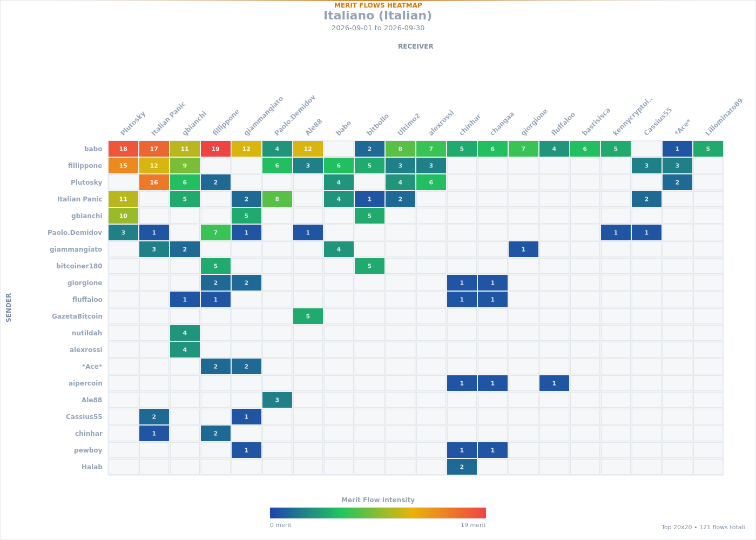Viewport: 756px width, 540px height.
Task: Click the 'changaa' receiver column label
Action: (502, 124)
